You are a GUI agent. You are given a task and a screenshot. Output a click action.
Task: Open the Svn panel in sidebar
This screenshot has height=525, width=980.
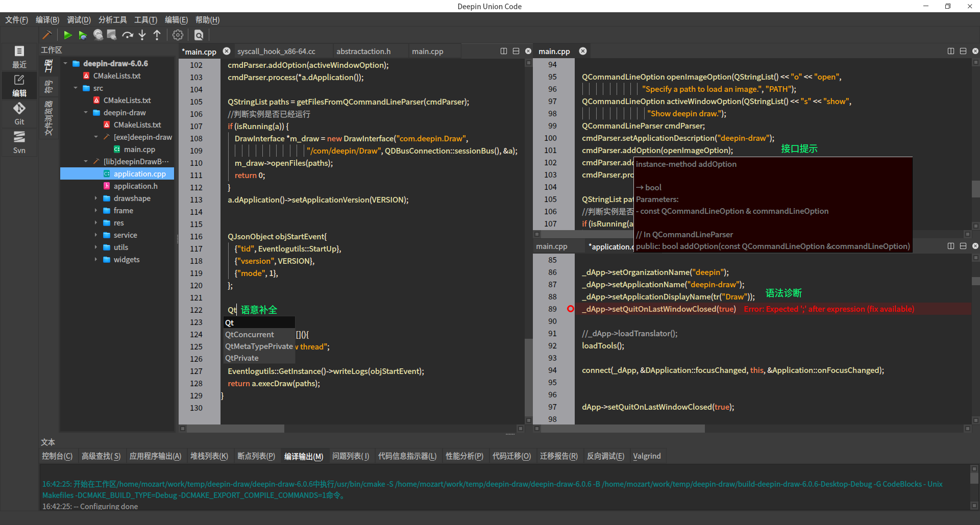click(x=19, y=142)
